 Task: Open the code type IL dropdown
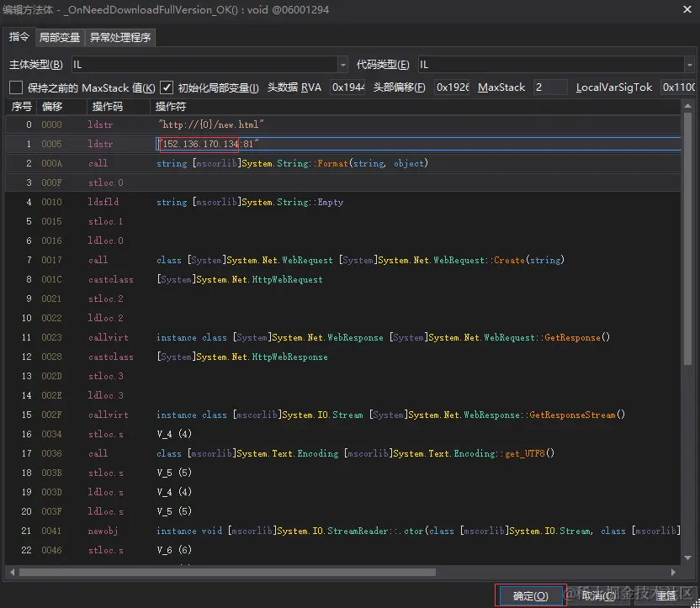pos(689,65)
